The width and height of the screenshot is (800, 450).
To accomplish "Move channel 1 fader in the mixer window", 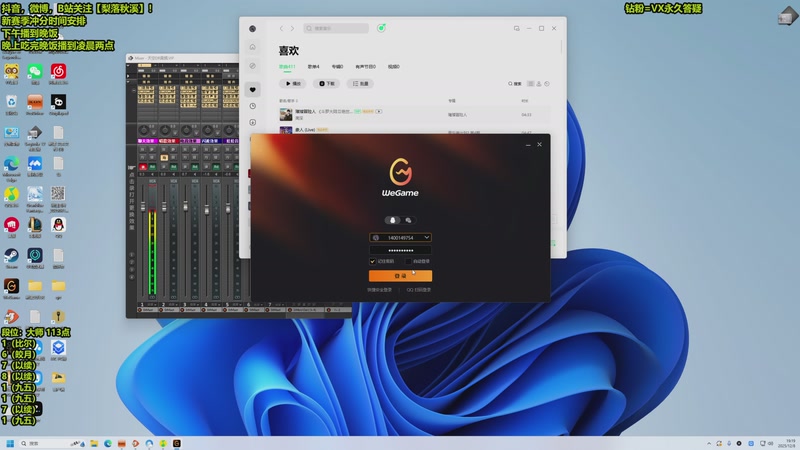I will 143,206.
